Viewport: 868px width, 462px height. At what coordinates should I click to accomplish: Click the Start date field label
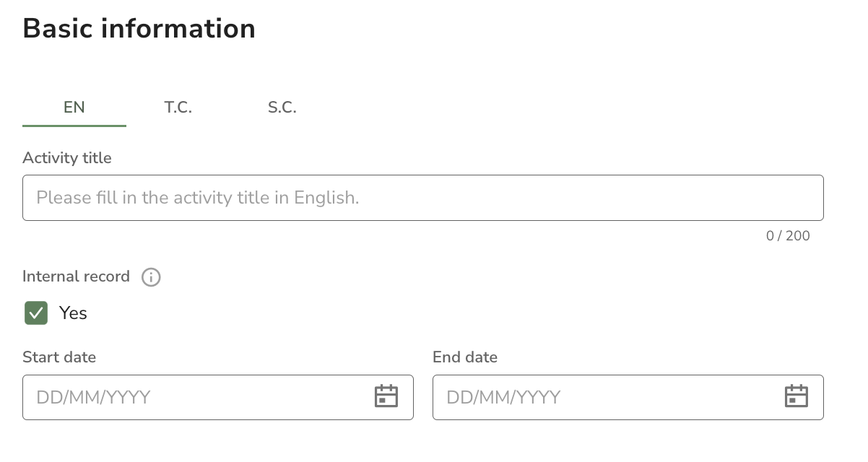[59, 357]
